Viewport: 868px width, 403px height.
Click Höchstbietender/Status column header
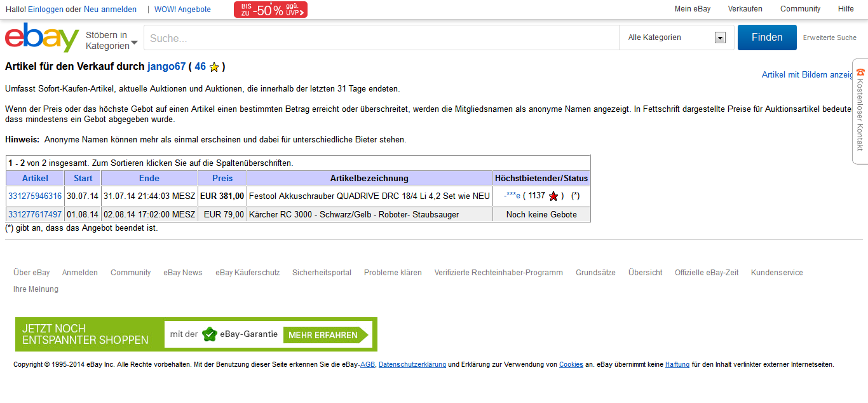click(x=541, y=178)
